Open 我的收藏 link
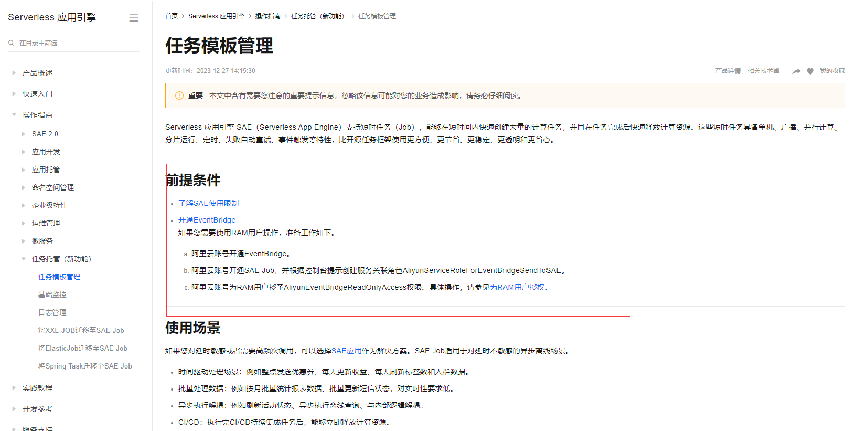 click(832, 71)
